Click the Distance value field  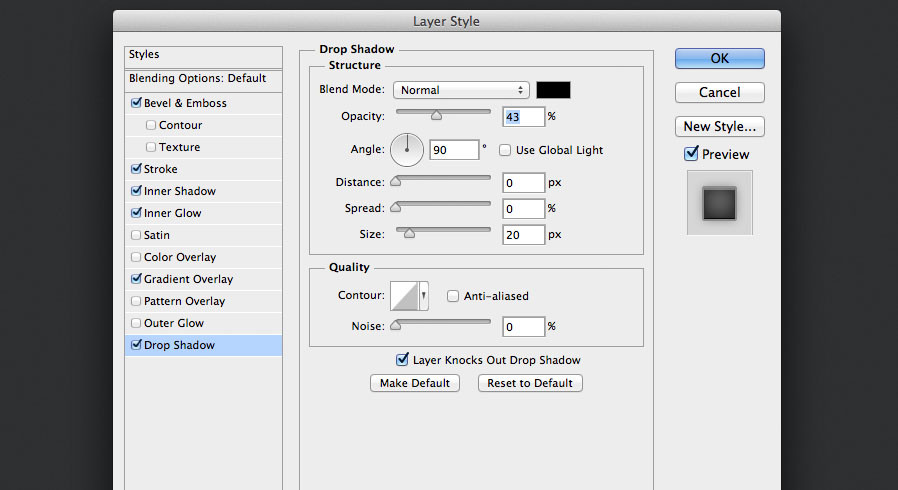tap(523, 183)
